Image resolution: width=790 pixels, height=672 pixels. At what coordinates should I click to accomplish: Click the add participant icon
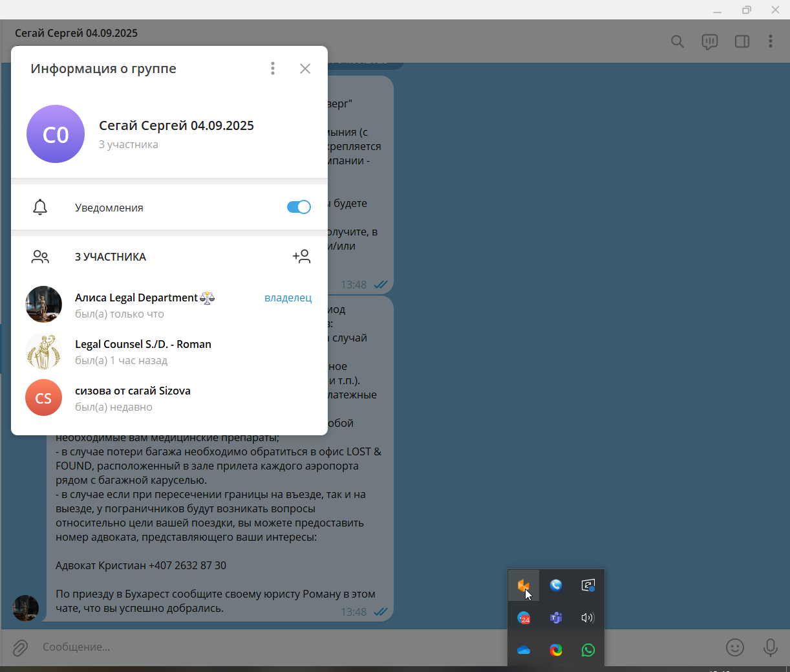click(301, 257)
